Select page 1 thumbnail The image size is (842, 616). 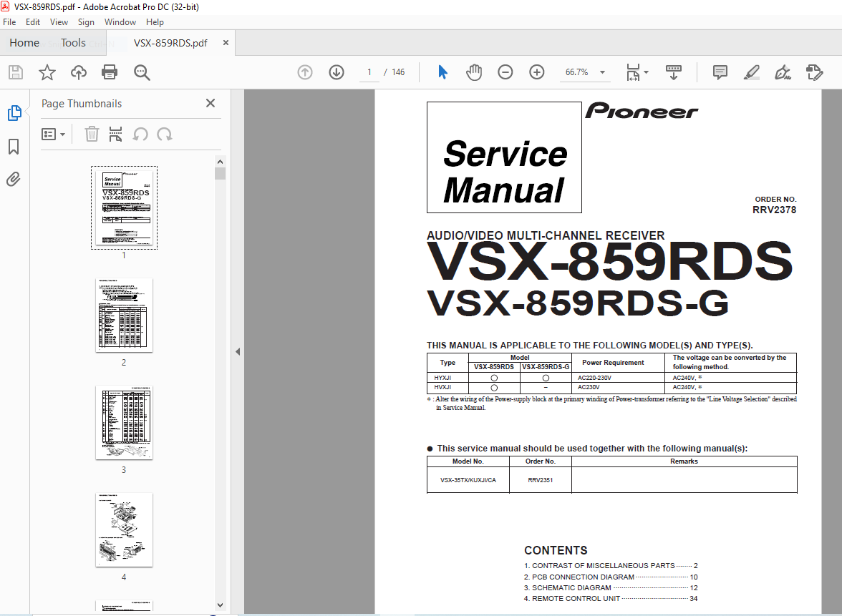[x=124, y=207]
